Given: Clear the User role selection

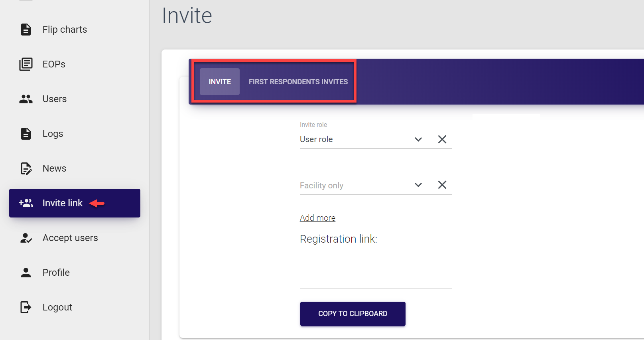Looking at the screenshot, I should point(442,139).
